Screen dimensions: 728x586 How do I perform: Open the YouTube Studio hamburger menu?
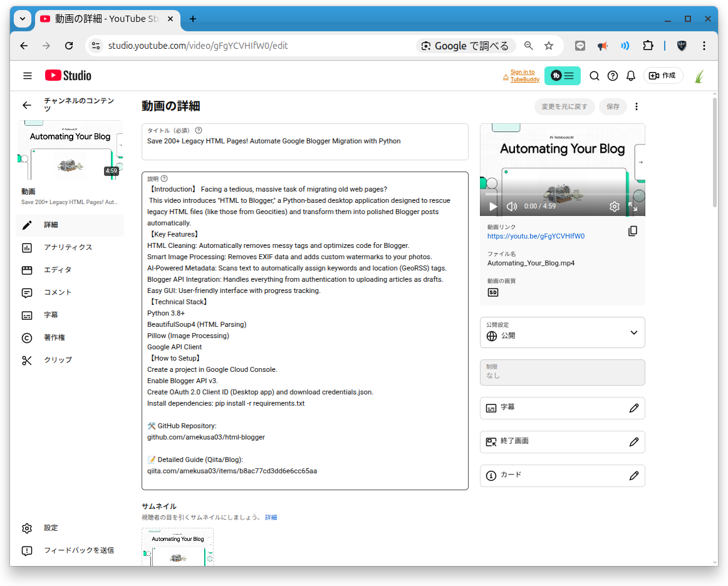pos(28,76)
